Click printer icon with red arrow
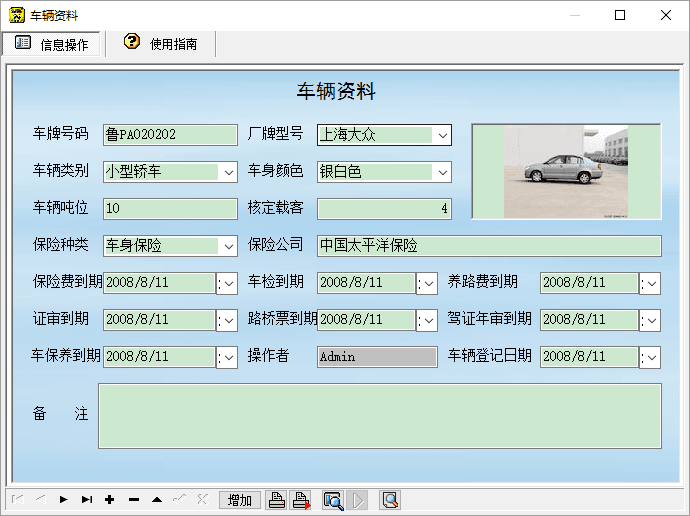 pyautogui.click(x=301, y=500)
